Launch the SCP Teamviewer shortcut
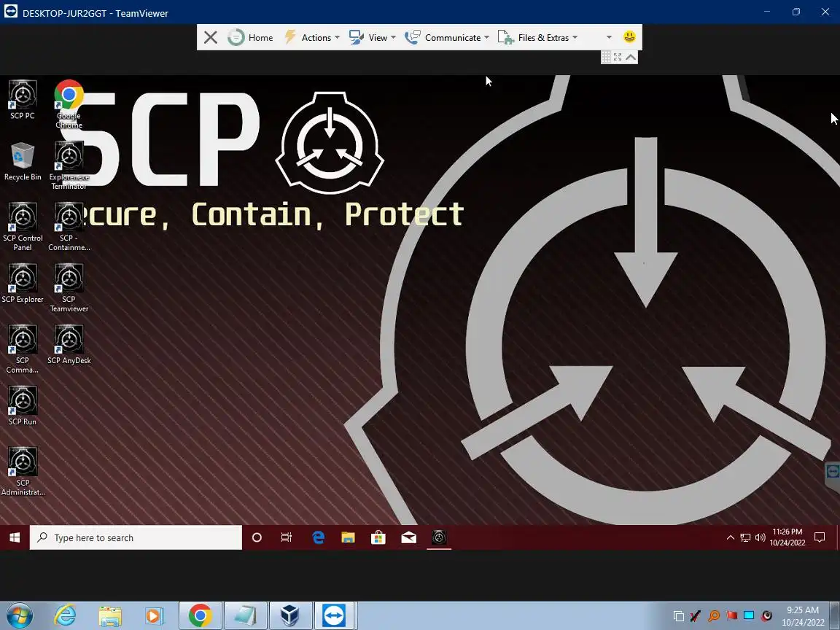The height and width of the screenshot is (630, 840). pos(69,288)
